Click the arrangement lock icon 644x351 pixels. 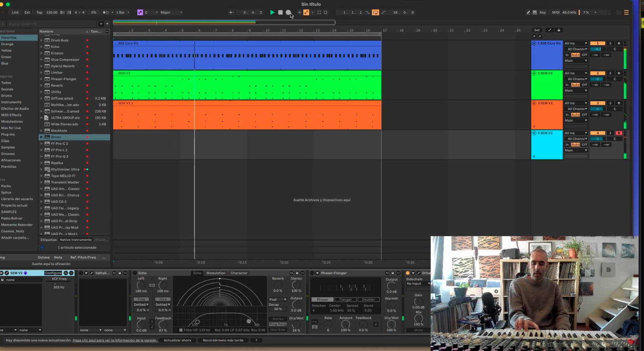click(x=559, y=30)
